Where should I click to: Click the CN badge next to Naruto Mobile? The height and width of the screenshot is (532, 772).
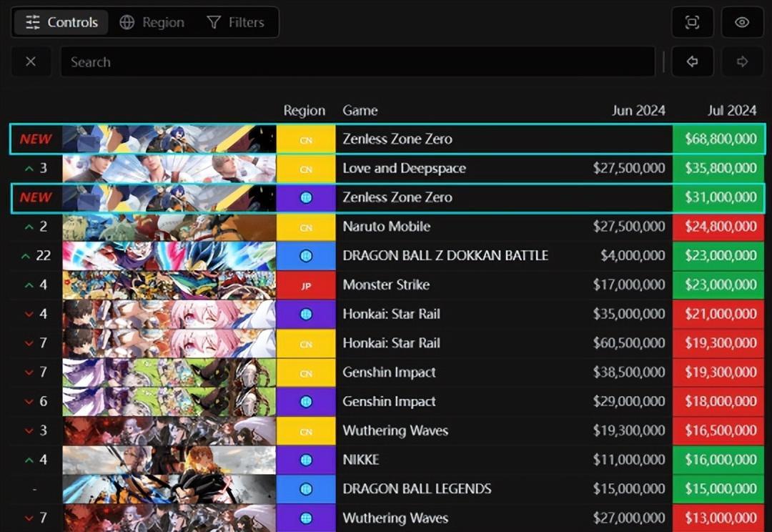(306, 227)
